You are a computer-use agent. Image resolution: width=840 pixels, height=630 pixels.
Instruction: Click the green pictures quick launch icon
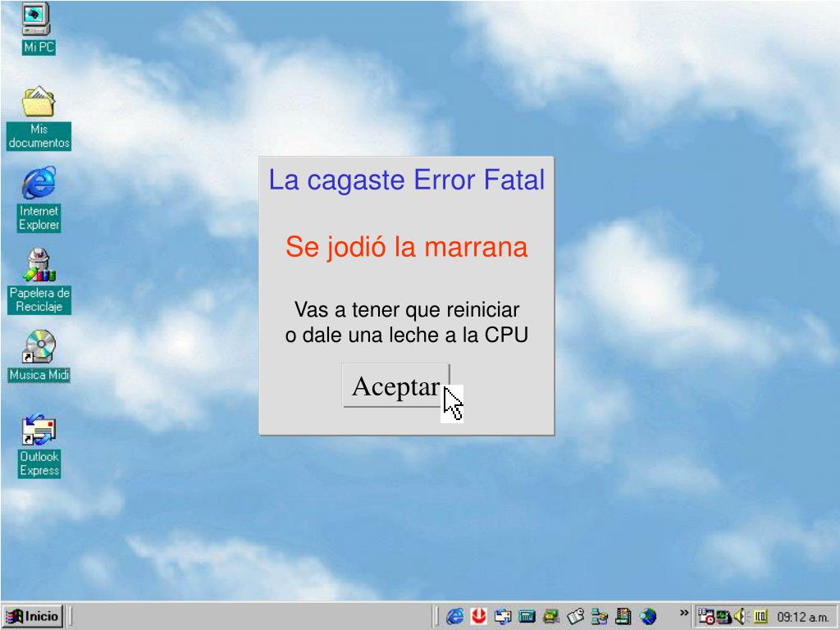point(550,617)
